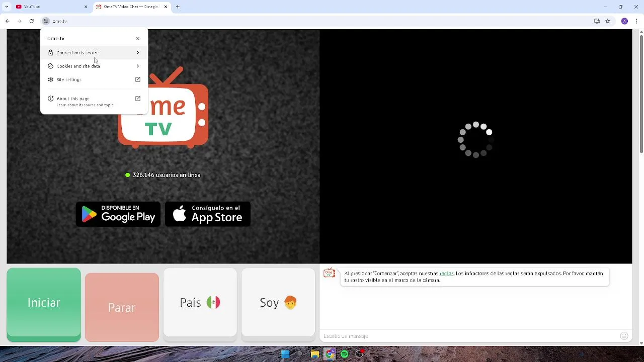Viewport: 644px width, 362px height.
Task: Open the País country selector
Action: (200, 303)
